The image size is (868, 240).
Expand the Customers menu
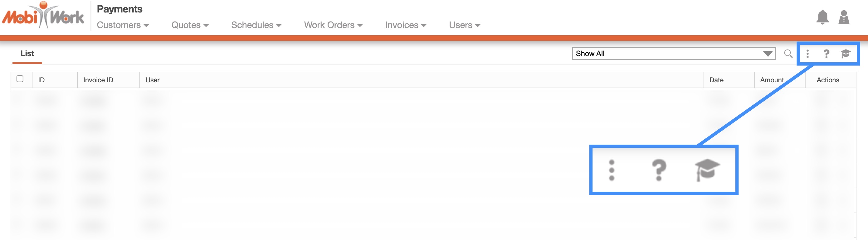pos(123,25)
